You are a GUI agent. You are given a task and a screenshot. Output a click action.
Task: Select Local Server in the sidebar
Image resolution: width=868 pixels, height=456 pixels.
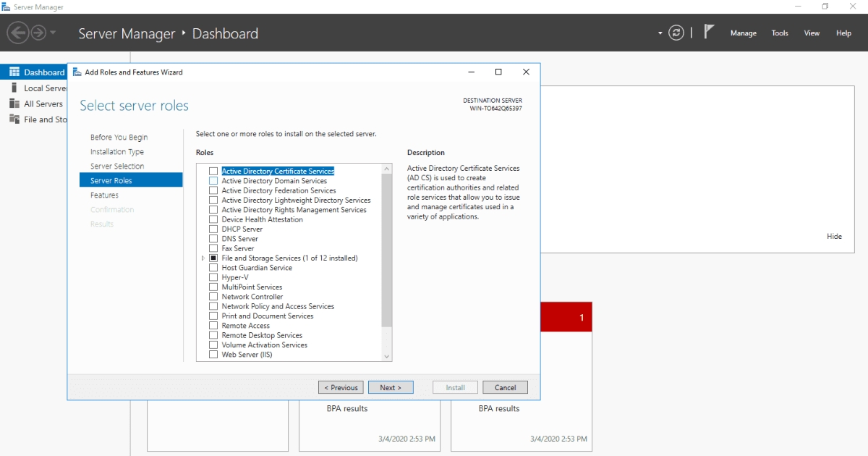pos(35,88)
